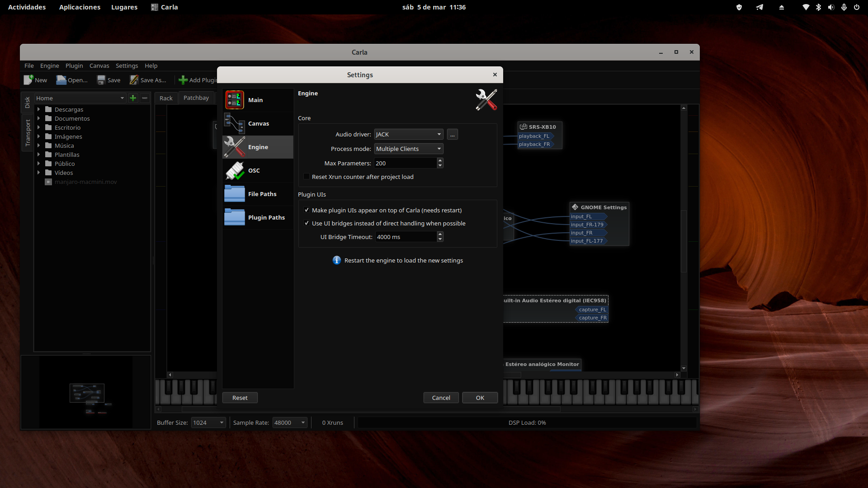
Task: Open the Audio driver JACK dropdown
Action: pos(408,134)
